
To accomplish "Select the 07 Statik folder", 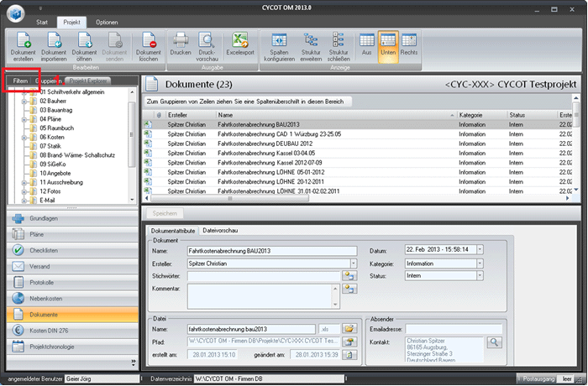I will pyautogui.click(x=50, y=146).
